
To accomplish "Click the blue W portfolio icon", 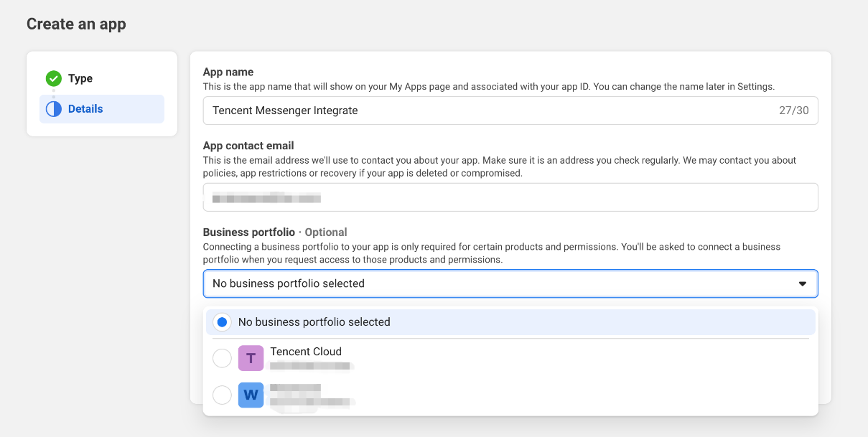I will coord(251,395).
